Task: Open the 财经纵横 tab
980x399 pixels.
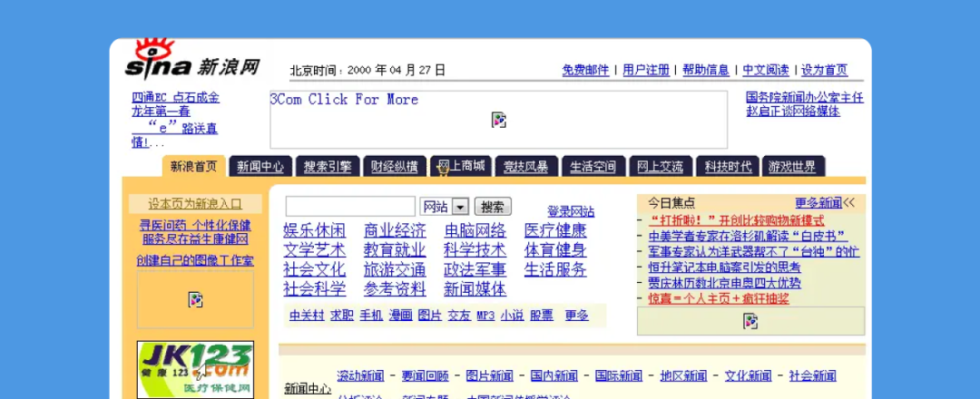Action: pos(395,167)
